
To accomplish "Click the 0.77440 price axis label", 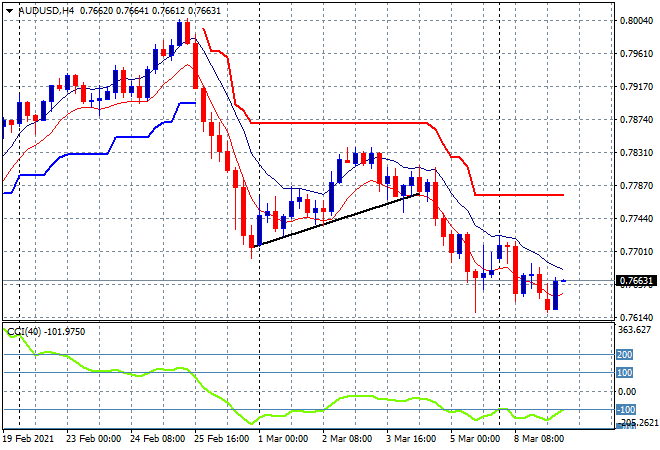I will point(636,219).
